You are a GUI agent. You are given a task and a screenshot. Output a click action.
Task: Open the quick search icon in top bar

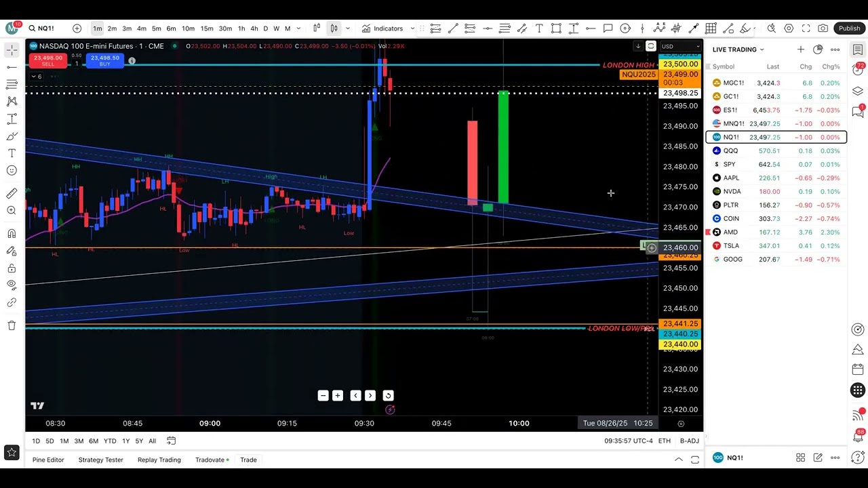point(771,28)
